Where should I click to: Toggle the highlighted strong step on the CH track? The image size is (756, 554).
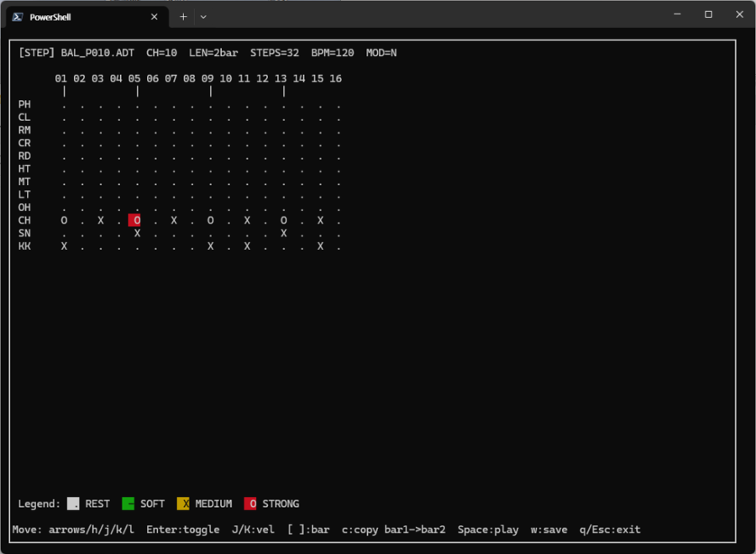tap(136, 219)
